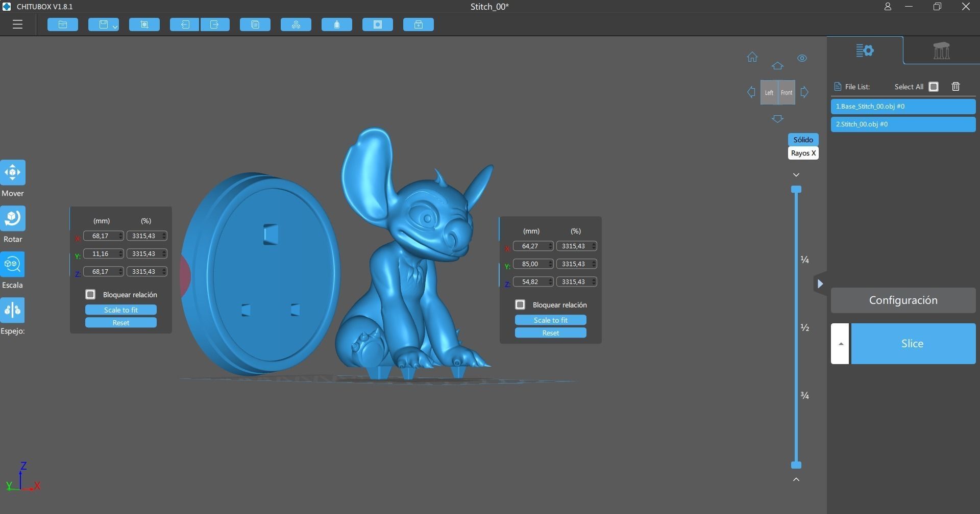
Task: Click the open file folder icon
Action: coord(63,24)
